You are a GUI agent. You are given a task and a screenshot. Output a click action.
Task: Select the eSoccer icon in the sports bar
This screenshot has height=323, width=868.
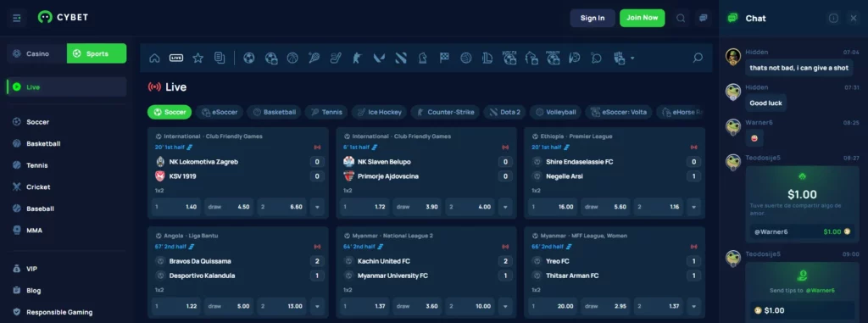pos(271,58)
